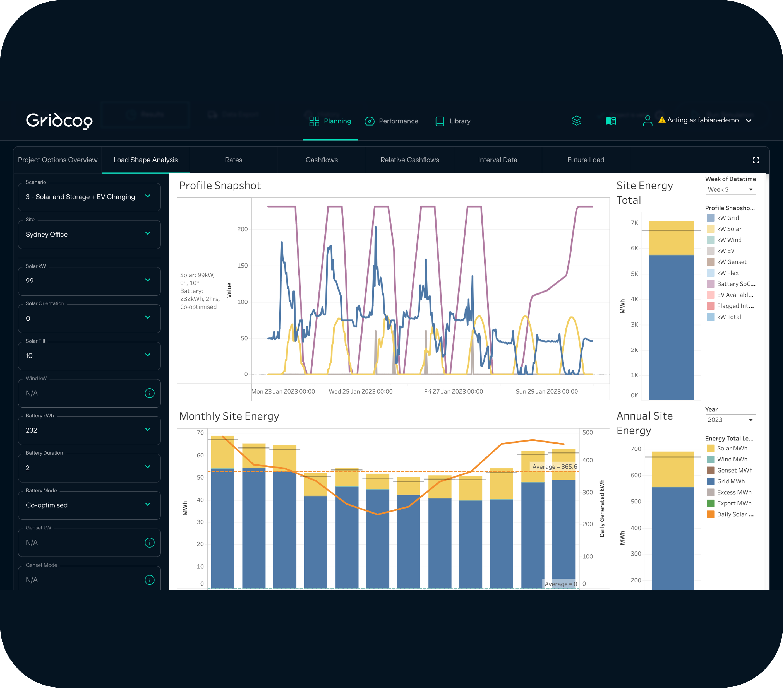Select Grid MWh in energy legend
The image size is (784, 689).
pos(730,481)
